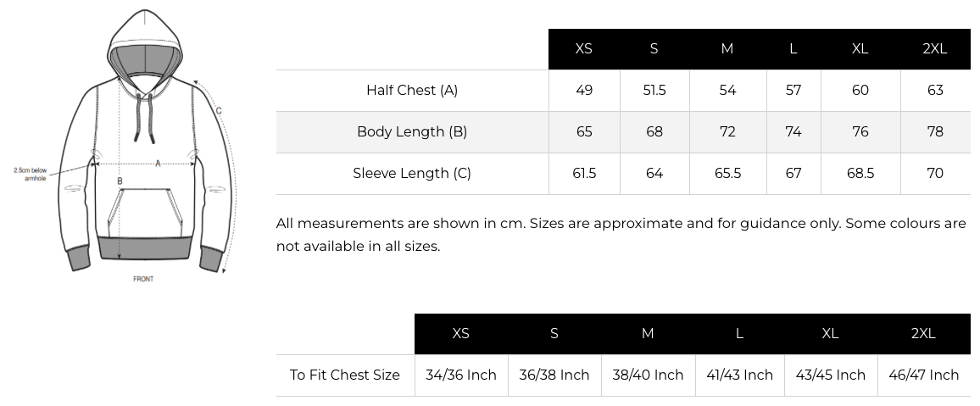Click the XS column header in measurements table
Screen dimensions: 980x406
click(x=584, y=49)
